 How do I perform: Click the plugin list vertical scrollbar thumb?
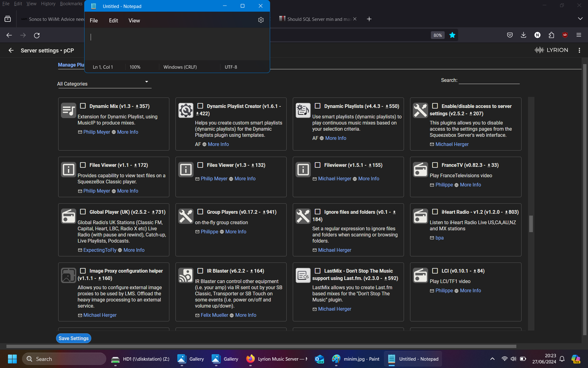click(x=531, y=224)
